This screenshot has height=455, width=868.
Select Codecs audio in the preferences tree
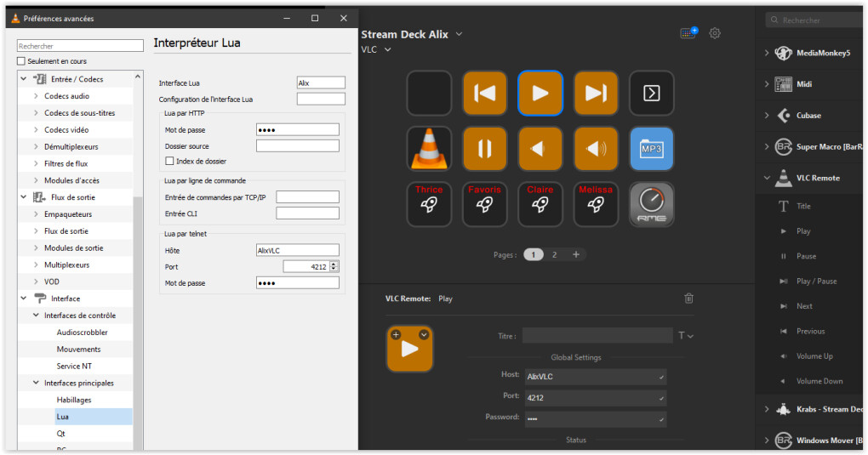66,96
